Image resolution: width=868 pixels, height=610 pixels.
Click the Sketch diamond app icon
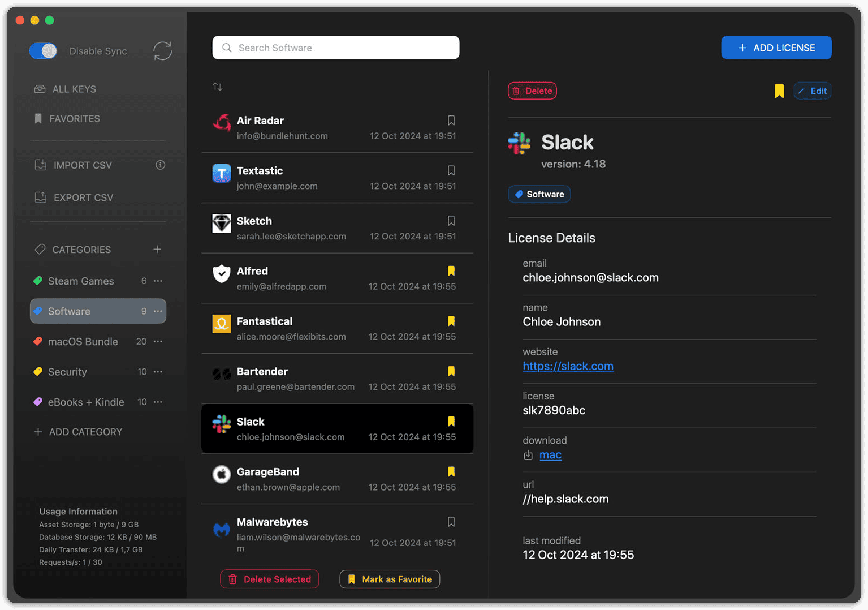[x=222, y=224]
